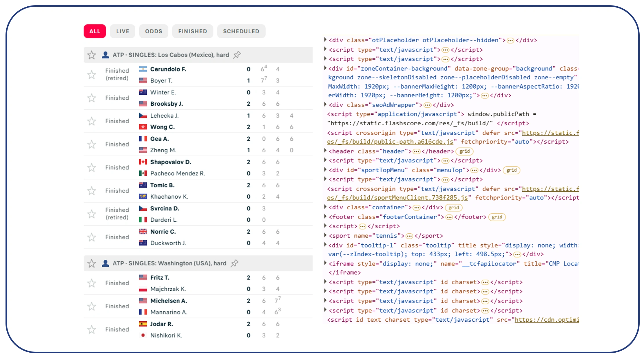Click UK flag beside Norrie C.

pyautogui.click(x=143, y=231)
